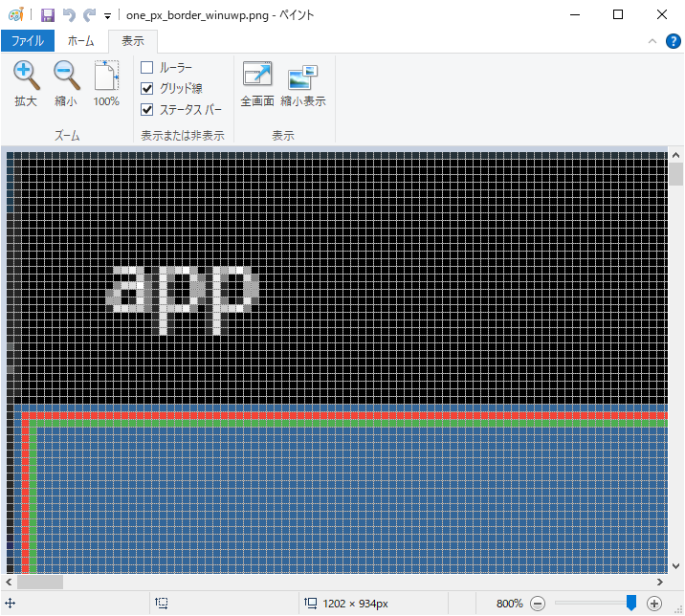
Task: Open Paint help question mark
Action: coord(673,41)
